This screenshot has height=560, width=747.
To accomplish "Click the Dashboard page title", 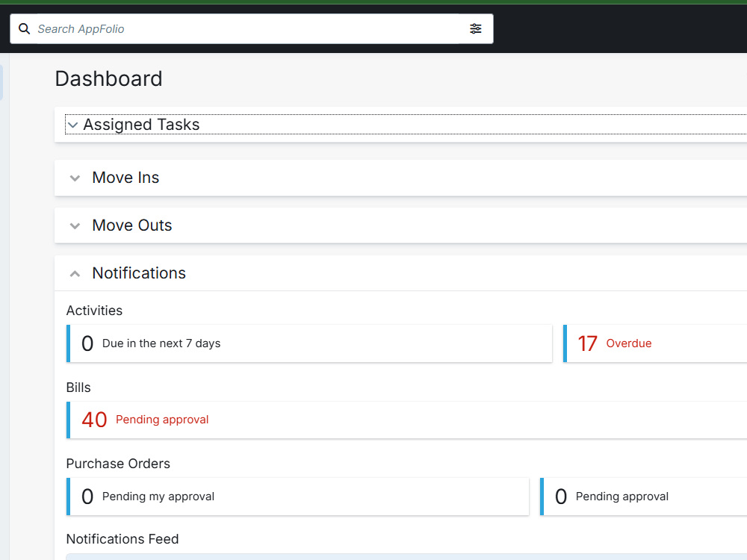I will pyautogui.click(x=108, y=78).
